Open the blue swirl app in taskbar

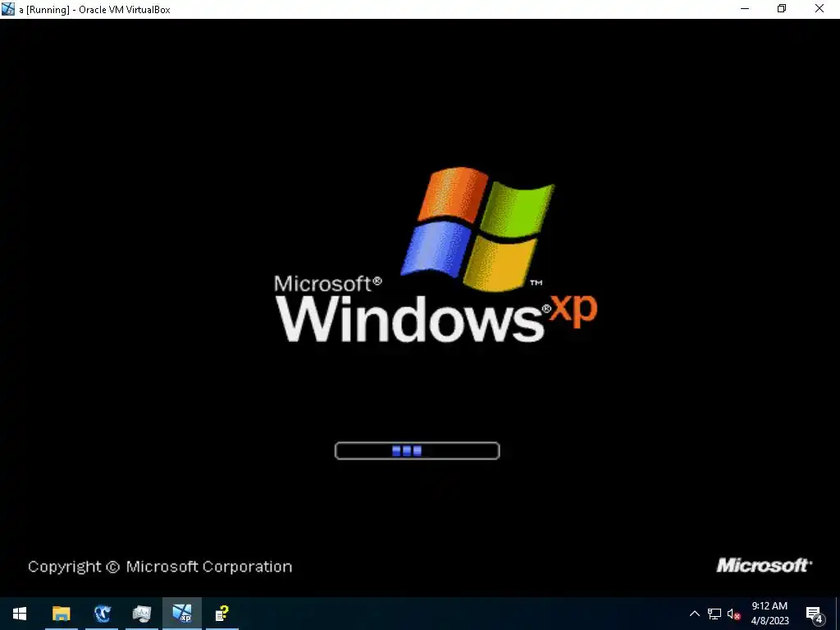click(x=102, y=614)
